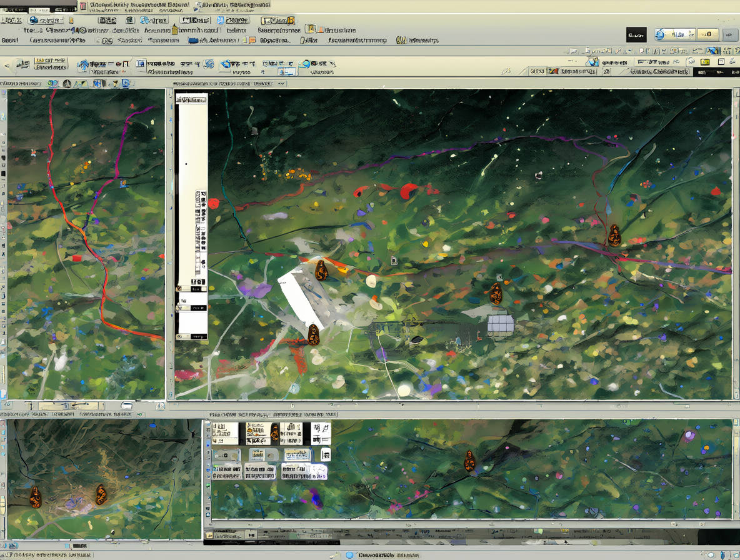Click the lone orange marker in the bottom-right map
The height and width of the screenshot is (560, 740).
[469, 461]
